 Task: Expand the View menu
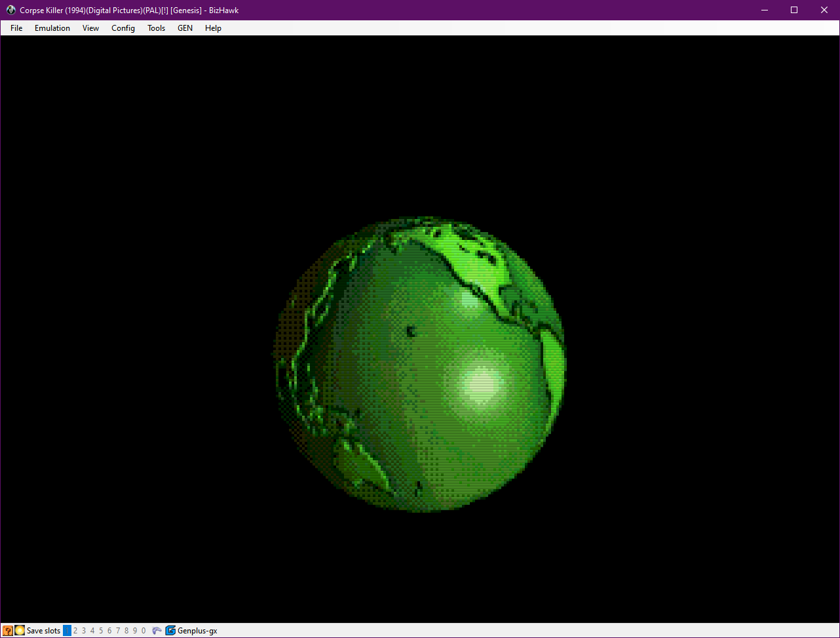[x=90, y=28]
